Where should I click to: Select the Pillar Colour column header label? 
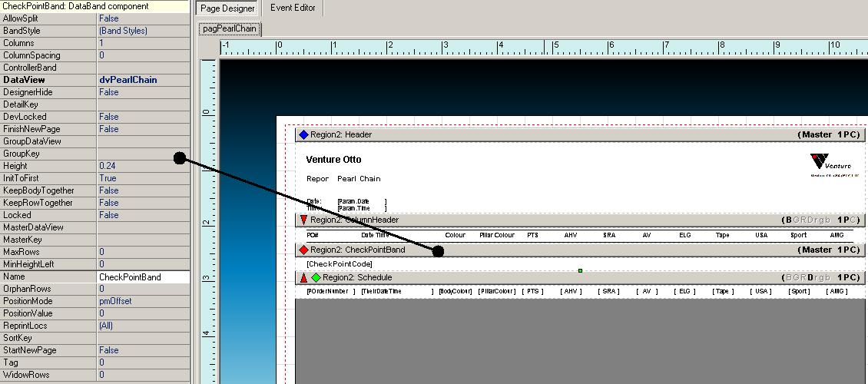coord(497,235)
